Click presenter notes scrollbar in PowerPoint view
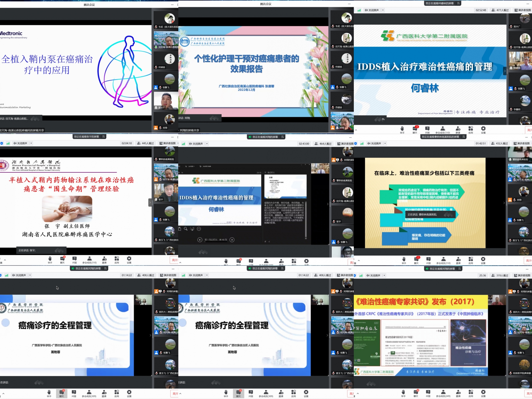The height and width of the screenshot is (399, 532). pyautogui.click(x=306, y=219)
